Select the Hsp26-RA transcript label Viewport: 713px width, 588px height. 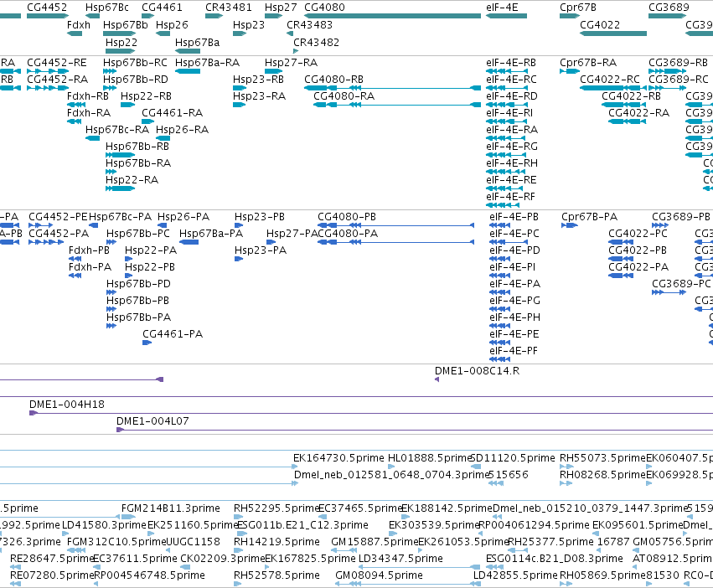click(x=182, y=130)
